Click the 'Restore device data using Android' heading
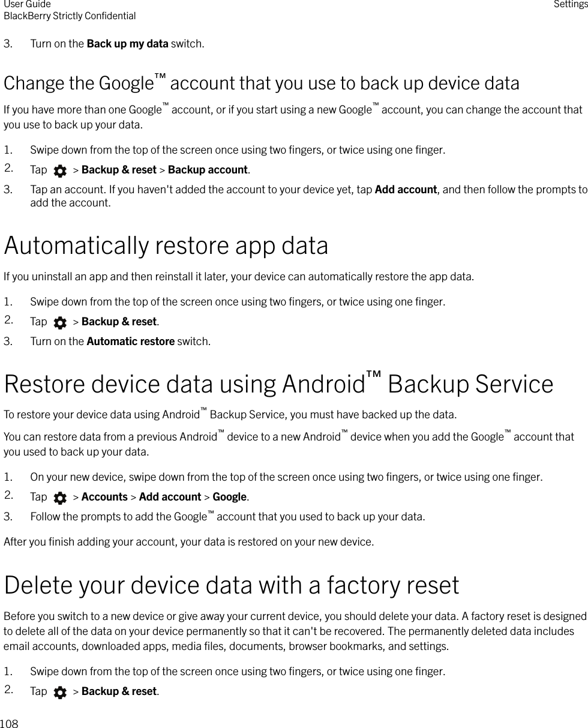This screenshot has height=728, width=588. point(278,384)
